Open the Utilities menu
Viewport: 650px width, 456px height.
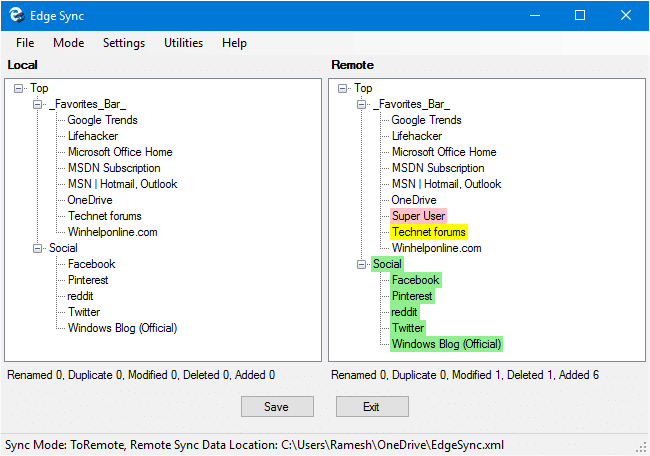click(183, 43)
